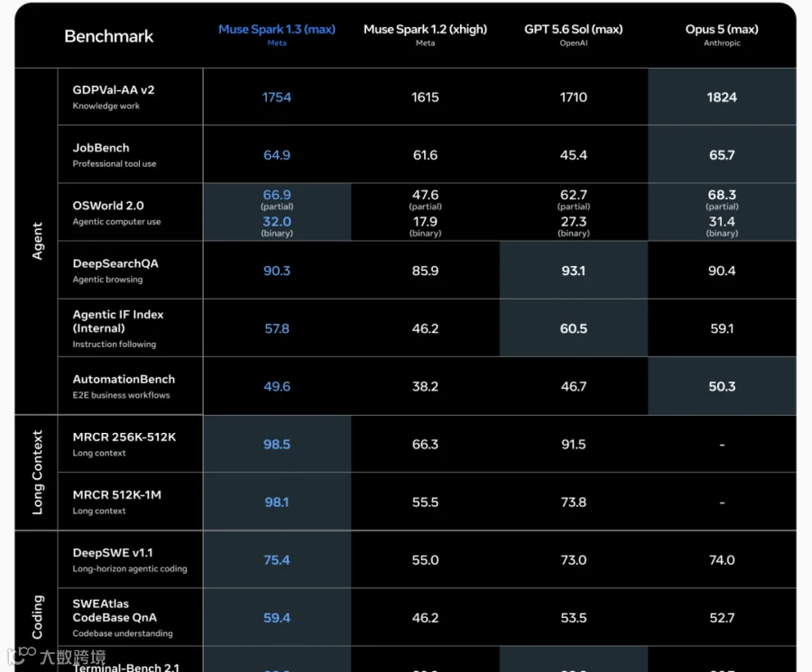Click the Opus 5 (max) column header
Viewport: 812px width, 672px height.
(x=722, y=34)
